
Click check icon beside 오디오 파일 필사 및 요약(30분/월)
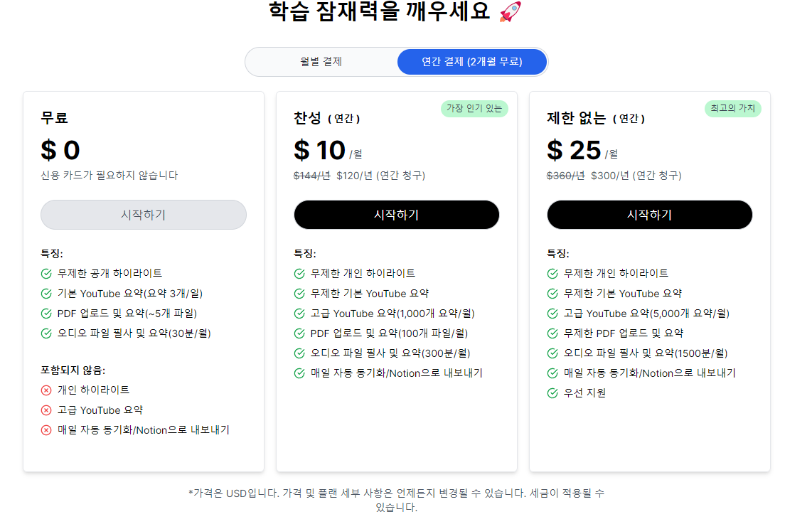[46, 333]
